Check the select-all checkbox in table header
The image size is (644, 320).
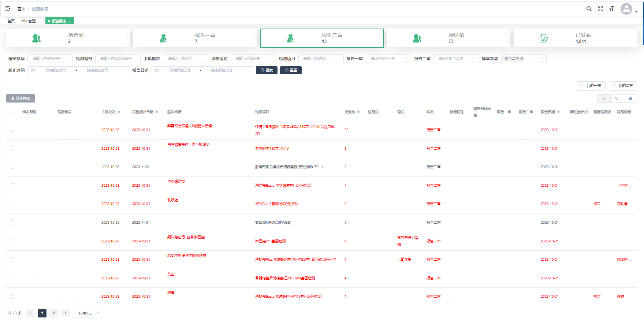[x=13, y=112]
